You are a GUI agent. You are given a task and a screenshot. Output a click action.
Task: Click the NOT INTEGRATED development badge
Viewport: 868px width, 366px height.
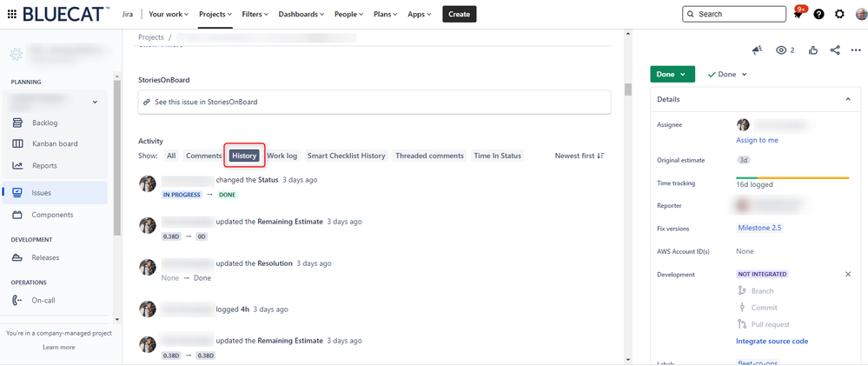(762, 274)
